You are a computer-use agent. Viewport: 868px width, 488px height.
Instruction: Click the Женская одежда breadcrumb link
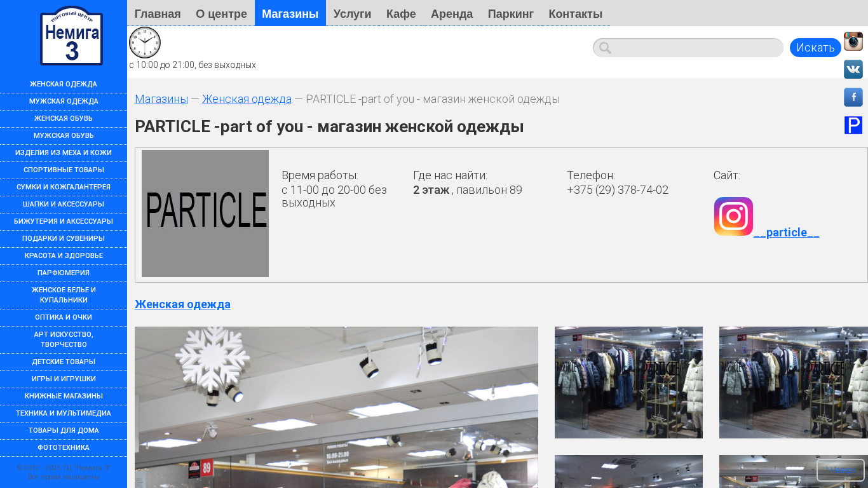[x=247, y=99]
